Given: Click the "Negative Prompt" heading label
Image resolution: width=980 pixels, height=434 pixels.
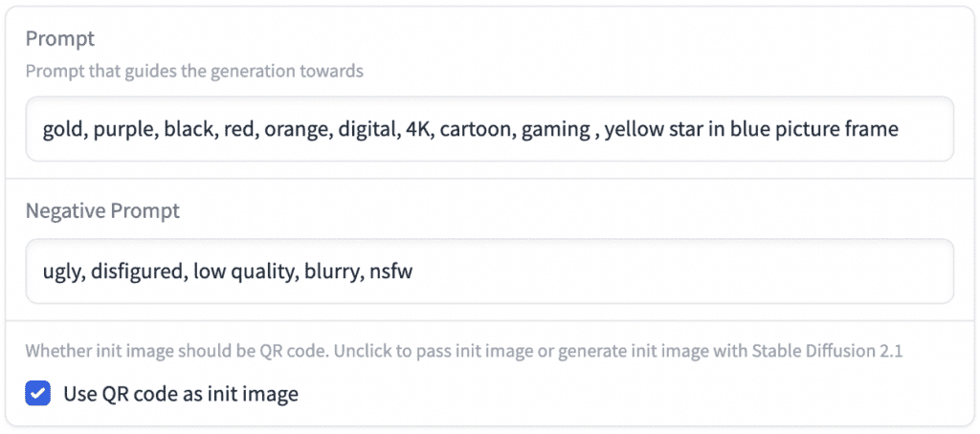Looking at the screenshot, I should 102,210.
